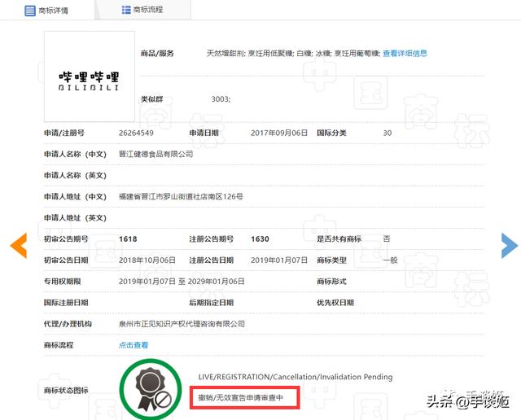The width and height of the screenshot is (521, 420).
Task: Open 点击查看 trademark process link
Action: click(x=134, y=345)
